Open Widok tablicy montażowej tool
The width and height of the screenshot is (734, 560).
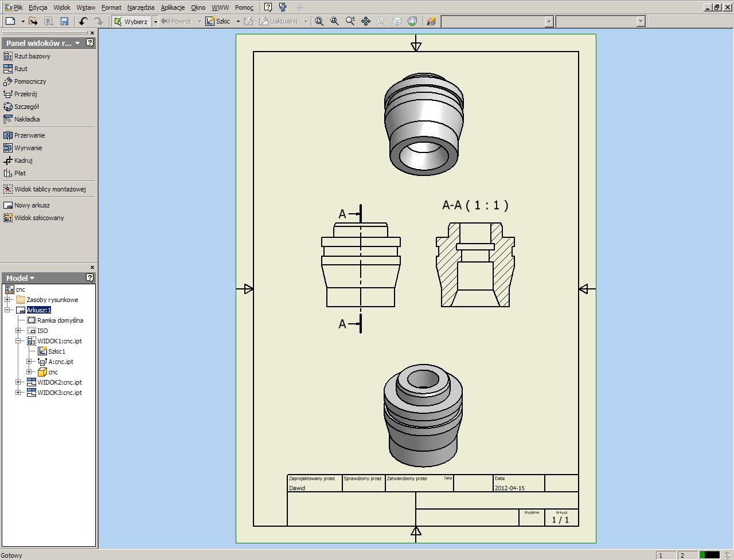pyautogui.click(x=45, y=189)
